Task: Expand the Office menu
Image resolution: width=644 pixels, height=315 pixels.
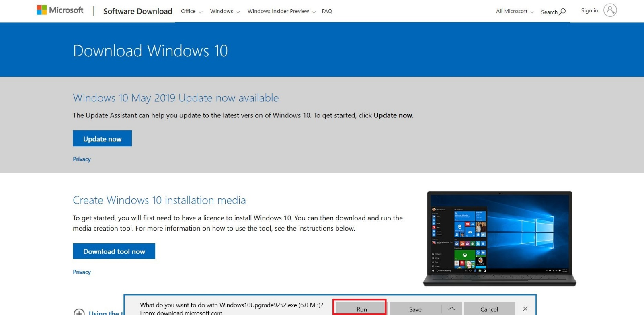Action: pos(191,11)
